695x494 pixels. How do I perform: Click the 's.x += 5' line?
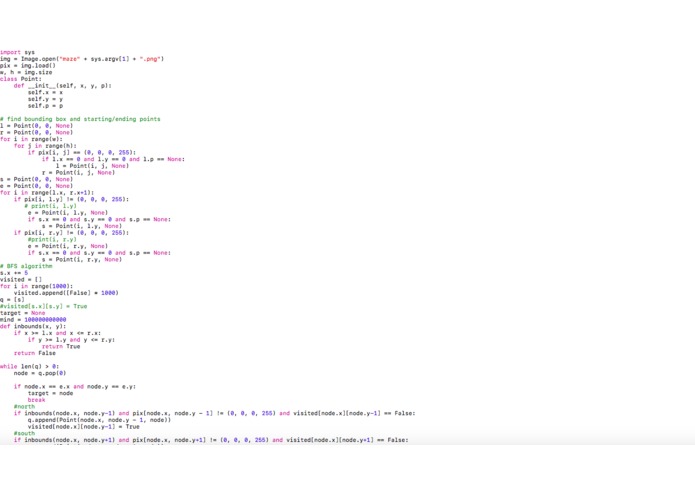coord(14,273)
